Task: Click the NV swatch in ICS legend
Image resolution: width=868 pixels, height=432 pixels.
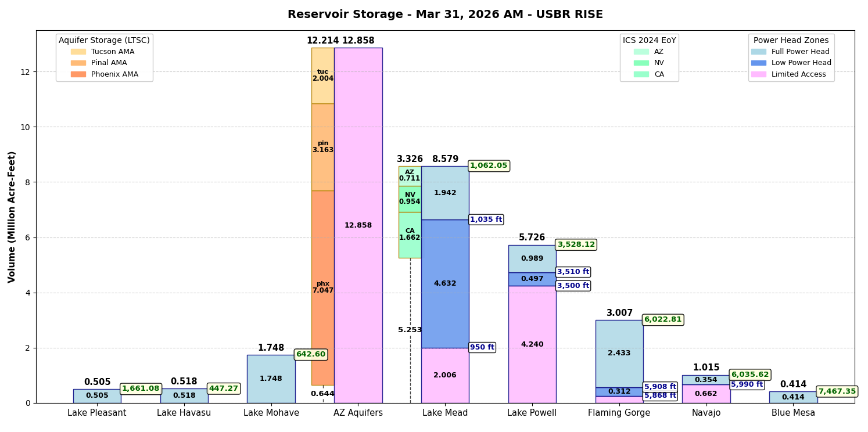Action: click(641, 63)
